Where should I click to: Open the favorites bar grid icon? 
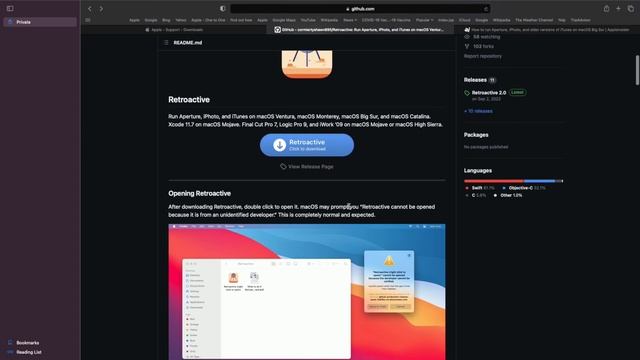(88, 20)
